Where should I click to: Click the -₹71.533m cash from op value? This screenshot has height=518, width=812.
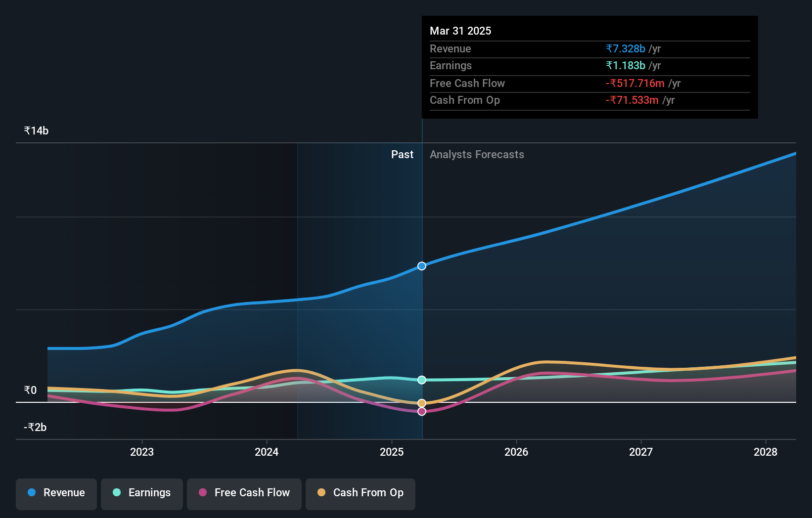click(632, 100)
